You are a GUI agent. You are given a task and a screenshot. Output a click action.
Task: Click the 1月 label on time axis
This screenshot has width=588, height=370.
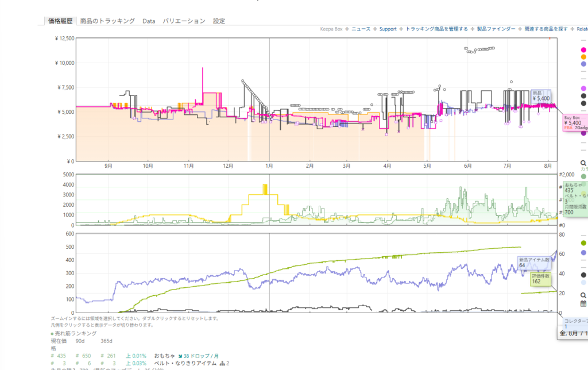[269, 166]
